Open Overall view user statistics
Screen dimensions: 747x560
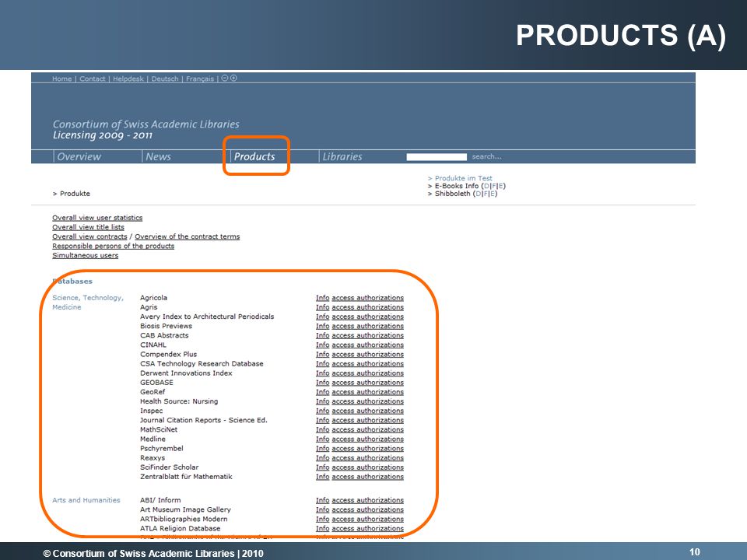pyautogui.click(x=97, y=218)
